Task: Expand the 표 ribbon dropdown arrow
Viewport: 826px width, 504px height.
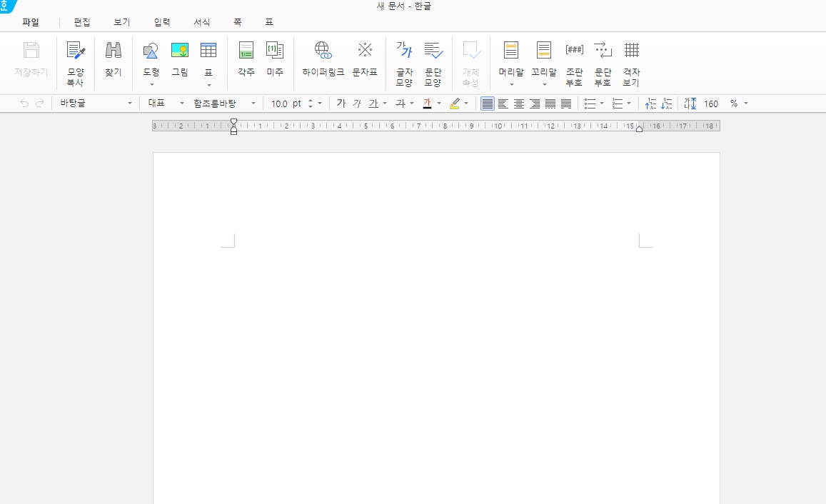Action: pyautogui.click(x=208, y=85)
